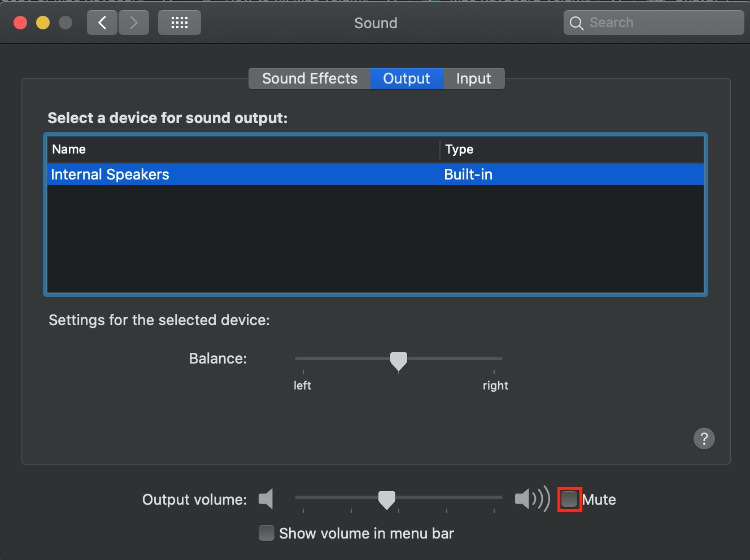The image size is (750, 560).
Task: Click the forward navigation arrow
Action: (134, 23)
